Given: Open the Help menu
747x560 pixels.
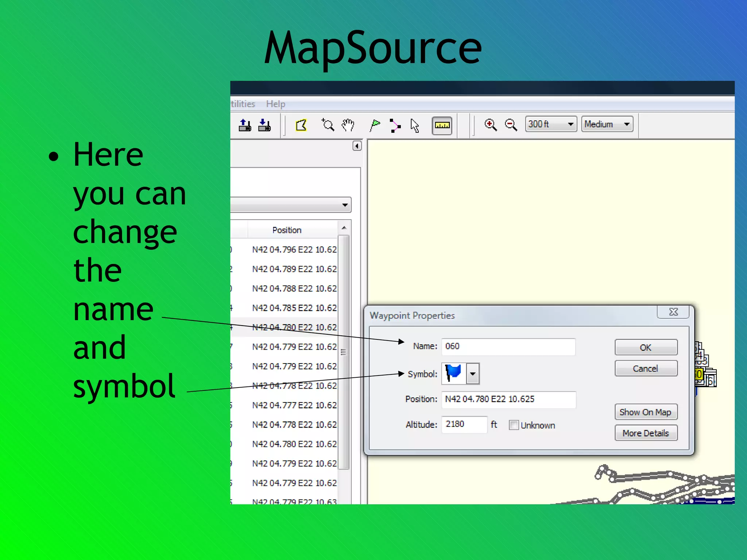Looking at the screenshot, I should [x=275, y=104].
